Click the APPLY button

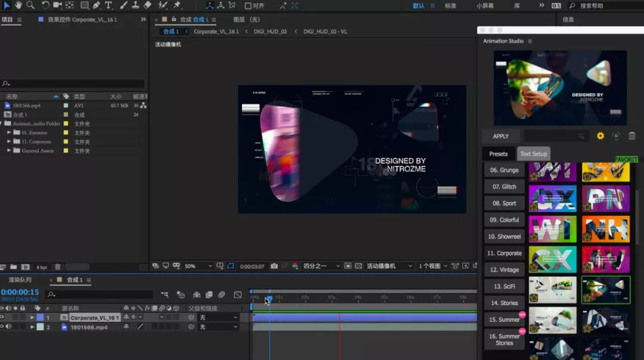(501, 136)
